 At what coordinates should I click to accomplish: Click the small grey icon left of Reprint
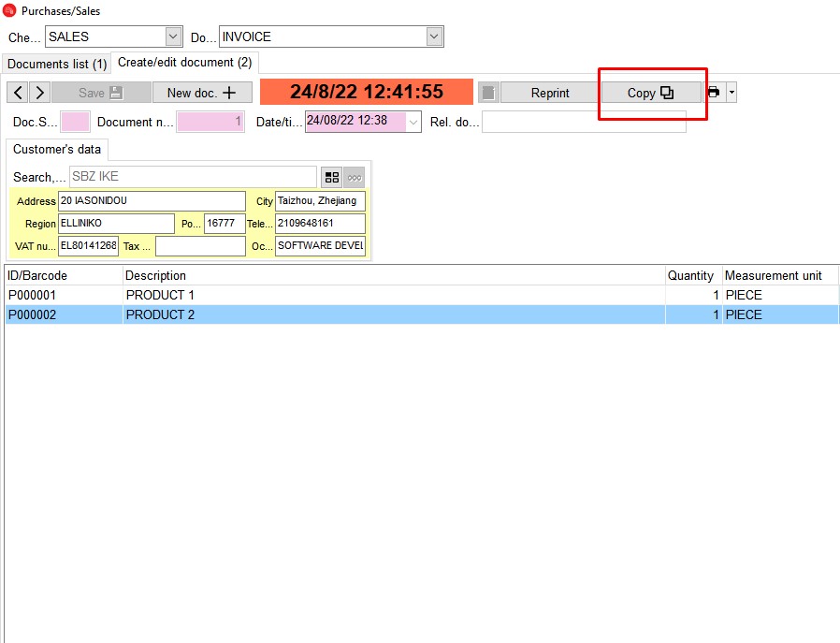click(487, 93)
